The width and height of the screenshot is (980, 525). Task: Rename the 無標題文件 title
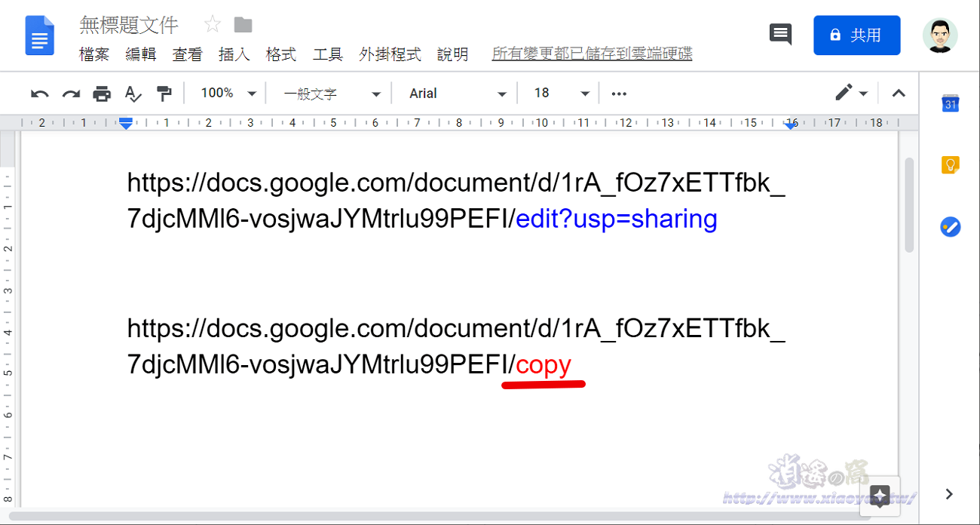coord(129,25)
